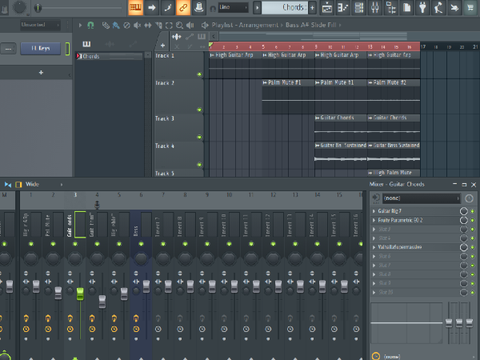The image size is (480, 360).
Task: Toggle the orange link icon in the top toolbar
Action: coord(183,7)
